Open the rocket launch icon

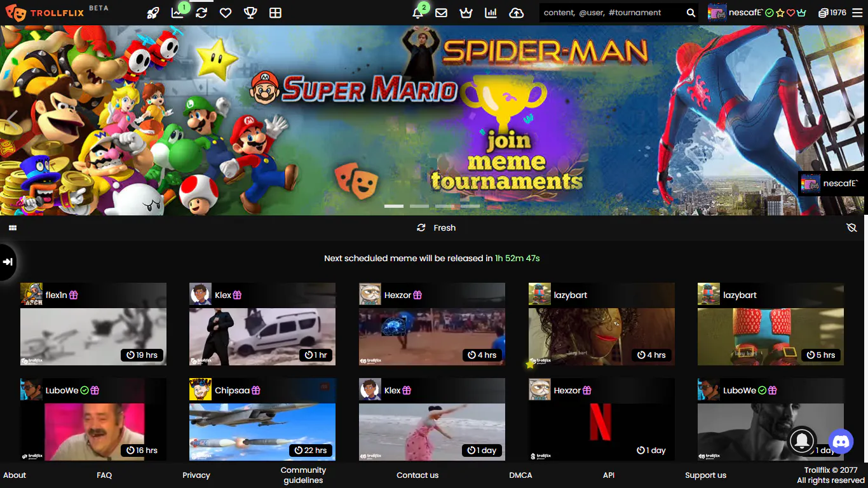153,13
